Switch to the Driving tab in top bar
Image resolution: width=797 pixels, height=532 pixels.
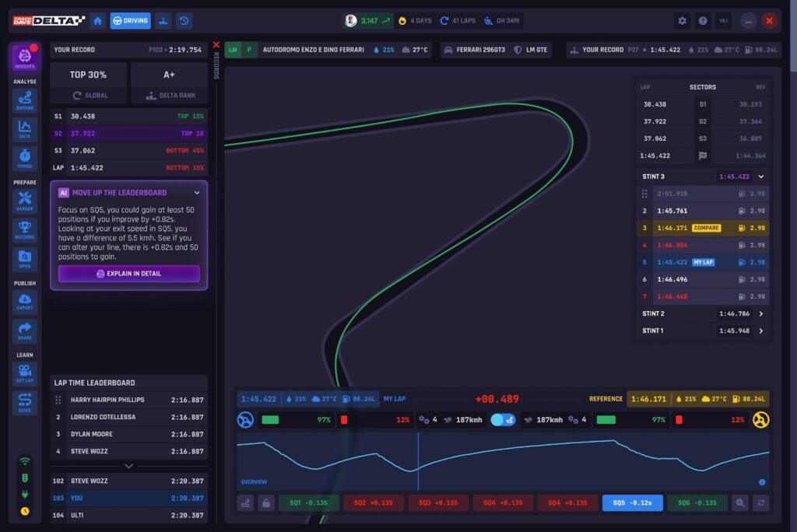pos(130,21)
